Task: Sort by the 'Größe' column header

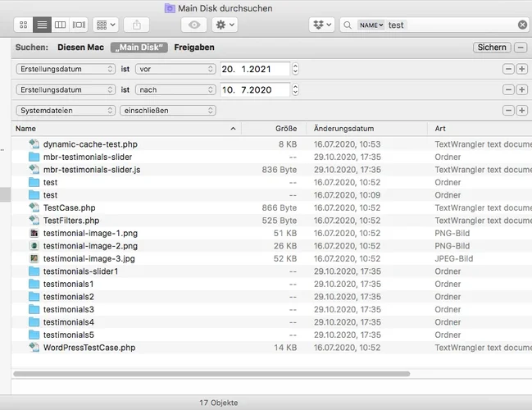Action: point(285,129)
